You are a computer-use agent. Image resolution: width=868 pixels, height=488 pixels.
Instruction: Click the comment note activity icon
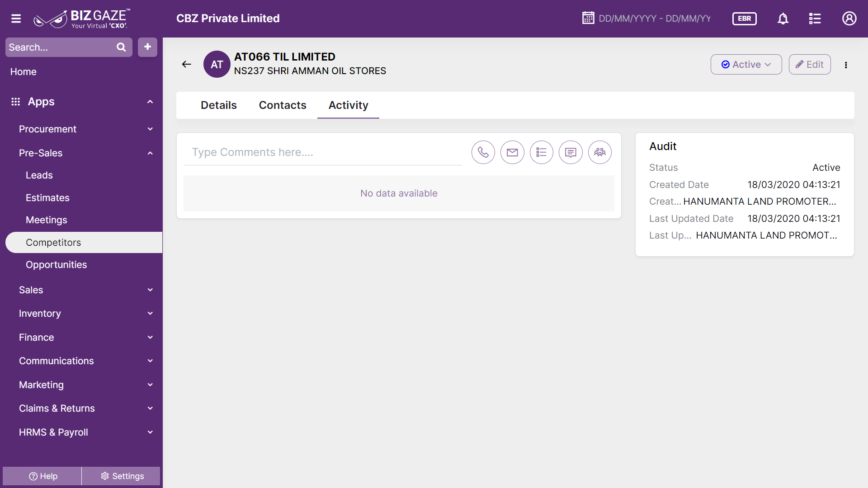pos(571,152)
